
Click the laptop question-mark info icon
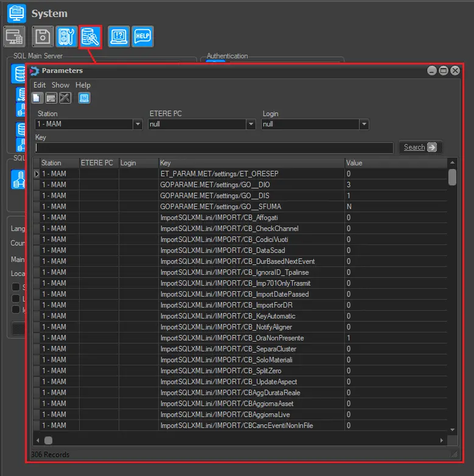[x=119, y=36]
